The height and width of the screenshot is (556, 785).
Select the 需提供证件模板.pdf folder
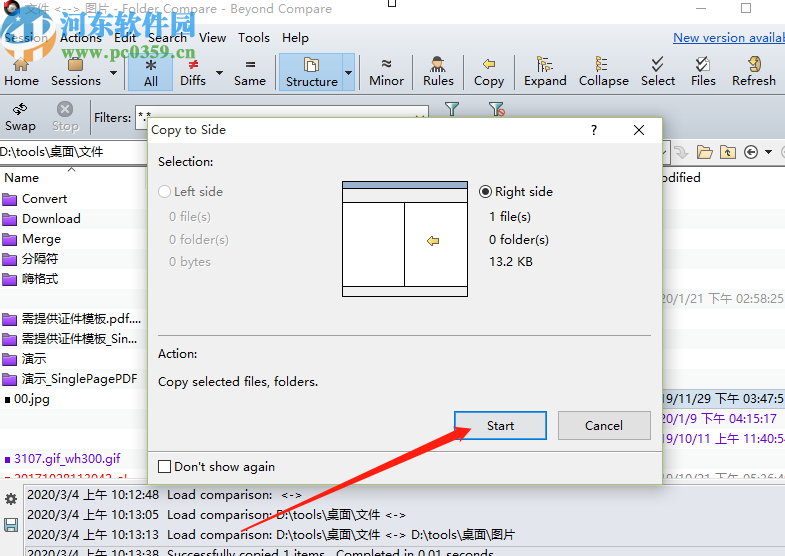point(74,319)
